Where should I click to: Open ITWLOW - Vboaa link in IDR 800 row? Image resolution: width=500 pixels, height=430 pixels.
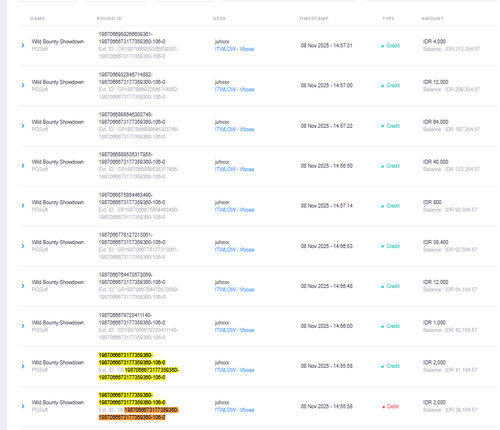(x=234, y=210)
